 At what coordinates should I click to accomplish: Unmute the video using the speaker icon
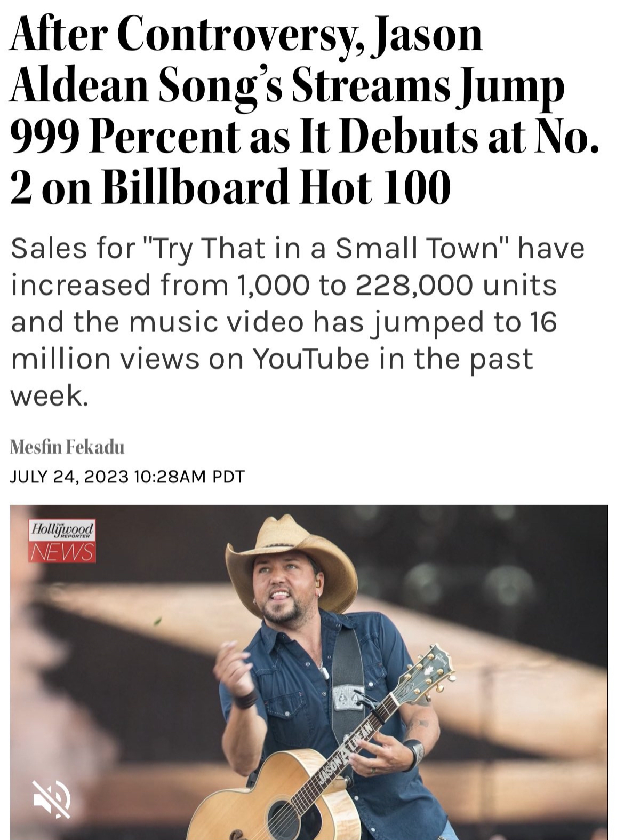click(52, 799)
